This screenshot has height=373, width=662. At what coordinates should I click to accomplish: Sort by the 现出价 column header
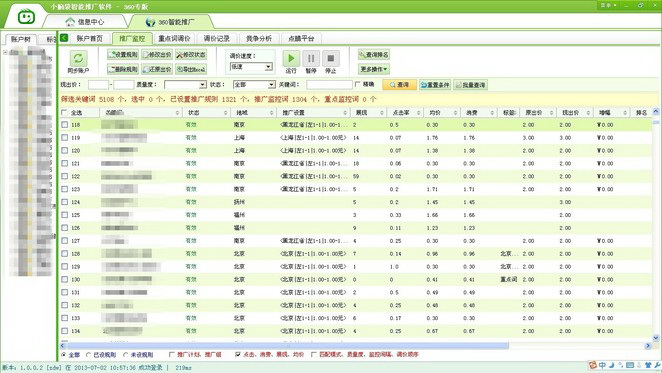(x=575, y=113)
